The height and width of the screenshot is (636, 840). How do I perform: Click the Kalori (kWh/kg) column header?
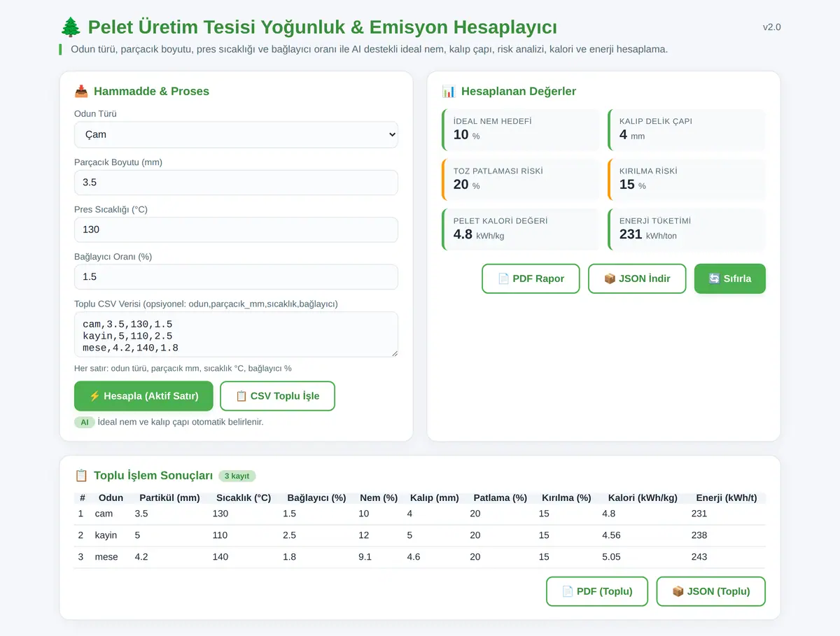tap(643, 498)
